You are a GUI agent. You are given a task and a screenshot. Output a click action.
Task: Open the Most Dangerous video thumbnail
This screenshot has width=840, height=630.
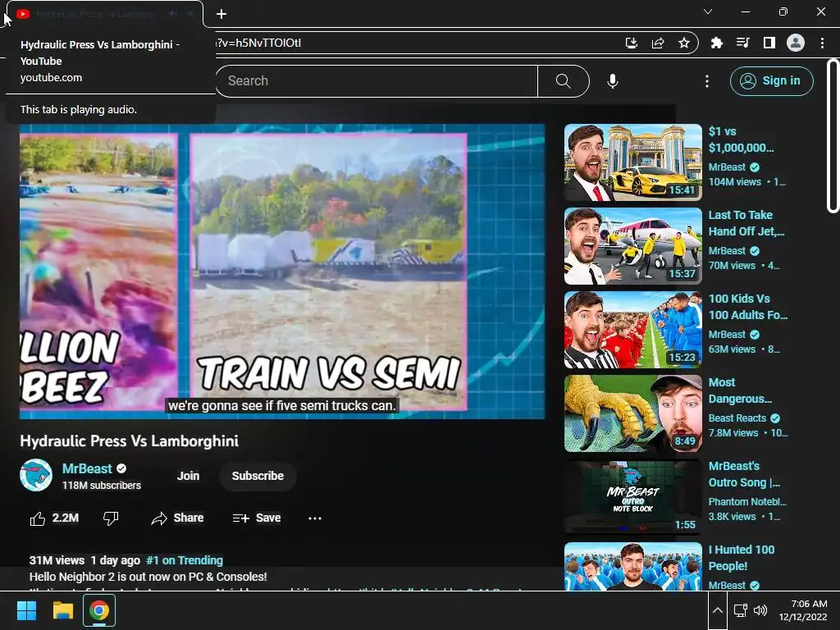click(x=632, y=413)
